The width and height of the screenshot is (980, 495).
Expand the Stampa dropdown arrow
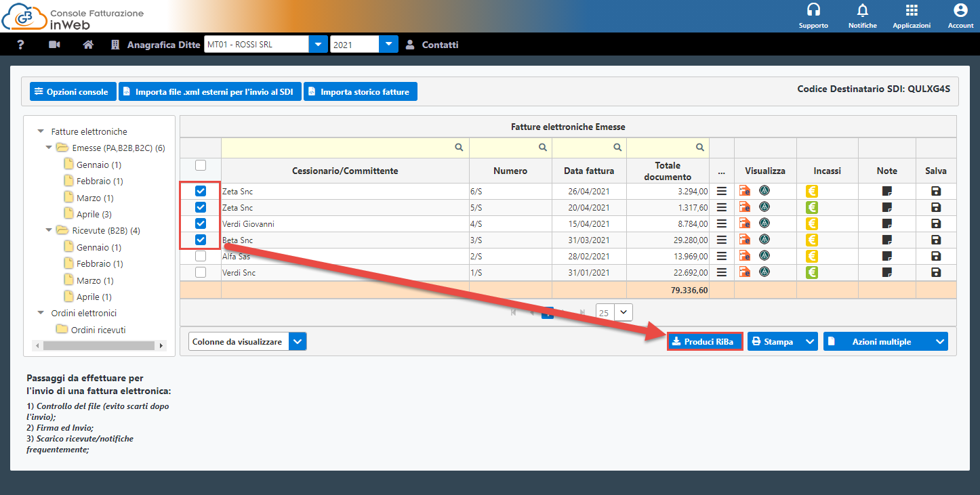click(x=810, y=342)
